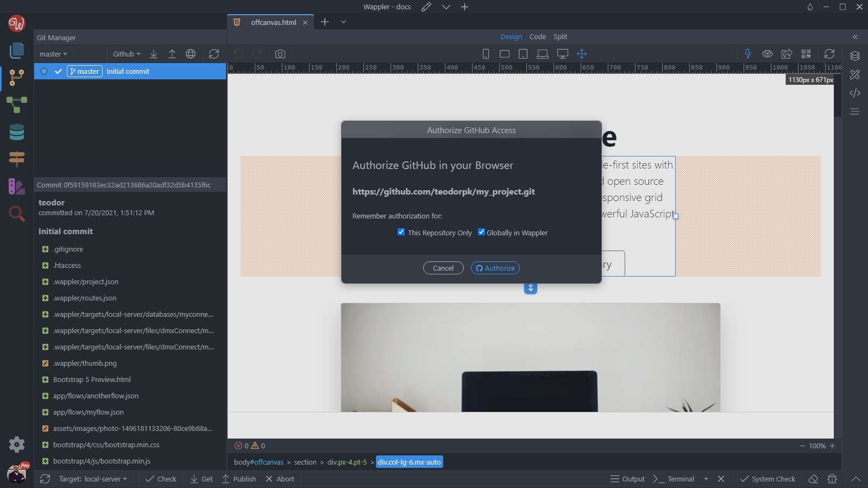868x488 pixels.
Task: Open the Theme Manager sidebar icon
Action: pyautogui.click(x=17, y=186)
